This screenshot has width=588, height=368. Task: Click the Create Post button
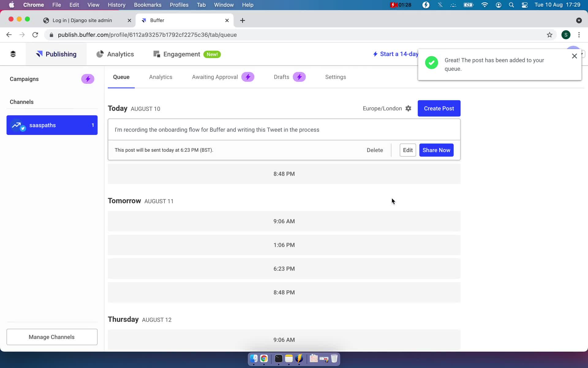[x=439, y=108]
